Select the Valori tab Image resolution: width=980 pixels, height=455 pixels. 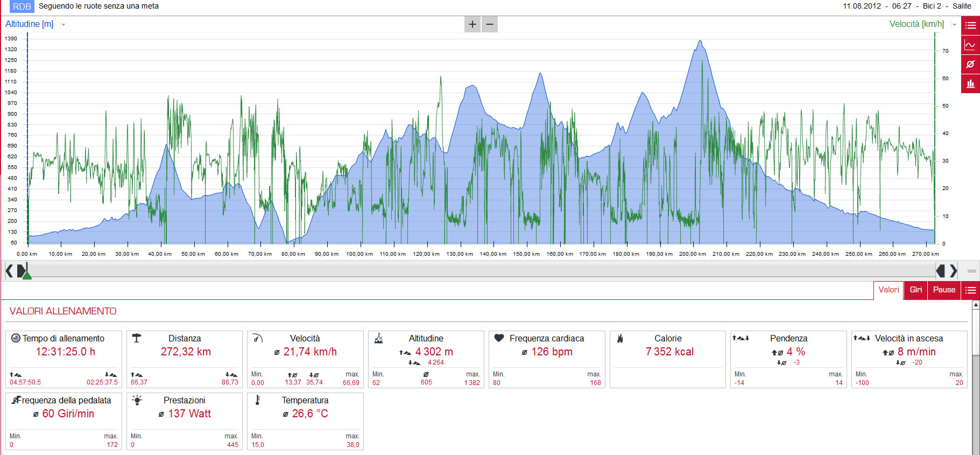[889, 290]
